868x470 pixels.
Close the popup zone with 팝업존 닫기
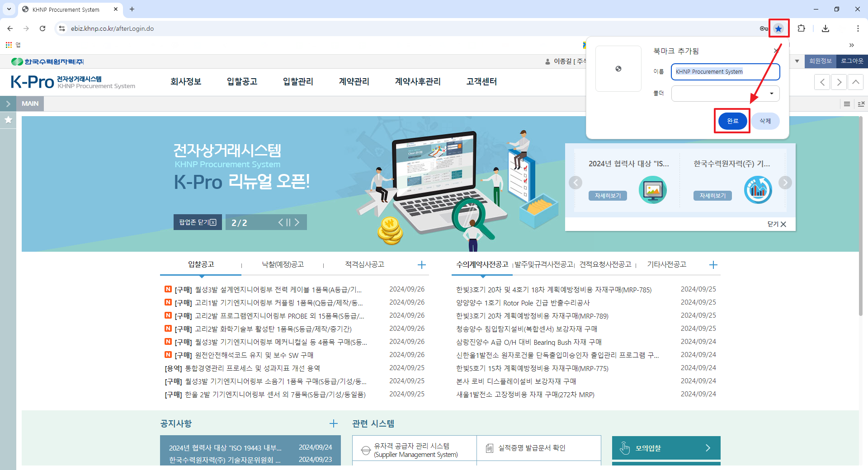click(x=198, y=222)
